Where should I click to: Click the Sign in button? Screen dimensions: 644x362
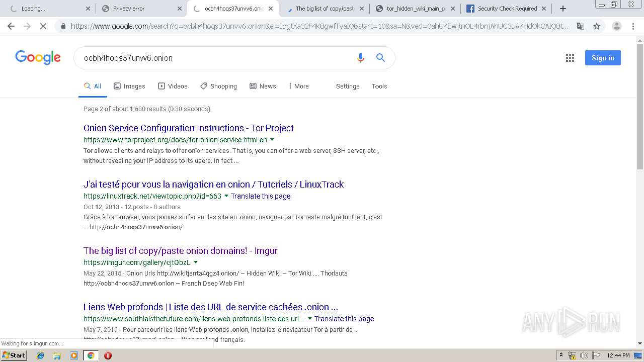tap(603, 58)
